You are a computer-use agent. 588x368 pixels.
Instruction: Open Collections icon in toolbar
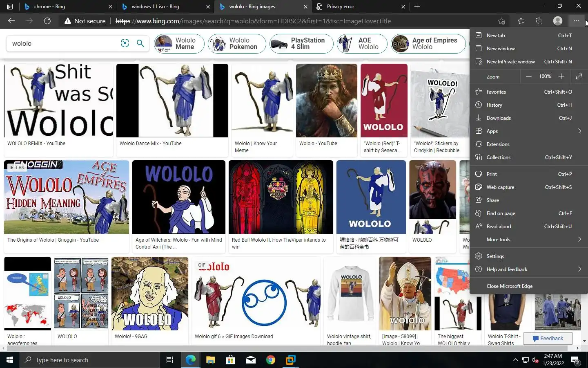click(539, 21)
